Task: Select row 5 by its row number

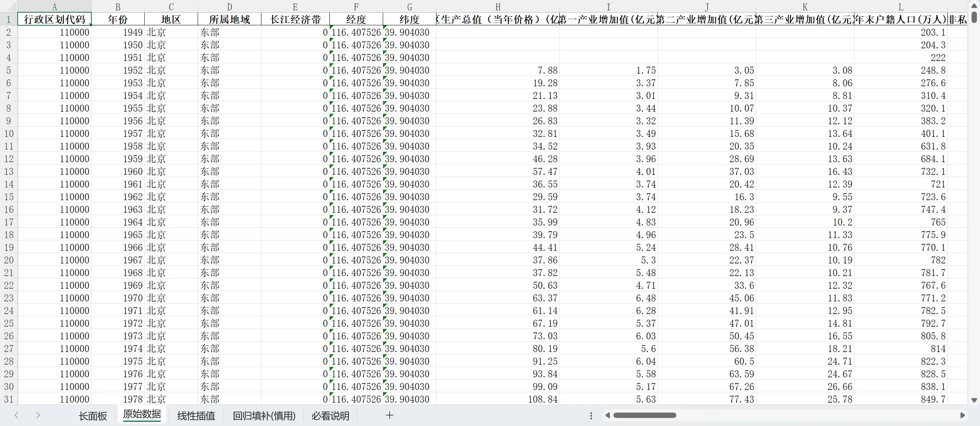Action: tap(8, 70)
